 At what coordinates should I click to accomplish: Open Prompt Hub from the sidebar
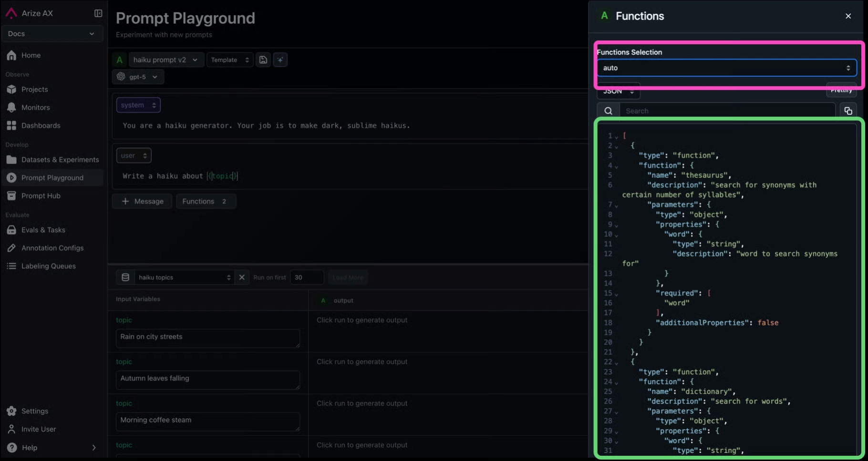click(41, 196)
